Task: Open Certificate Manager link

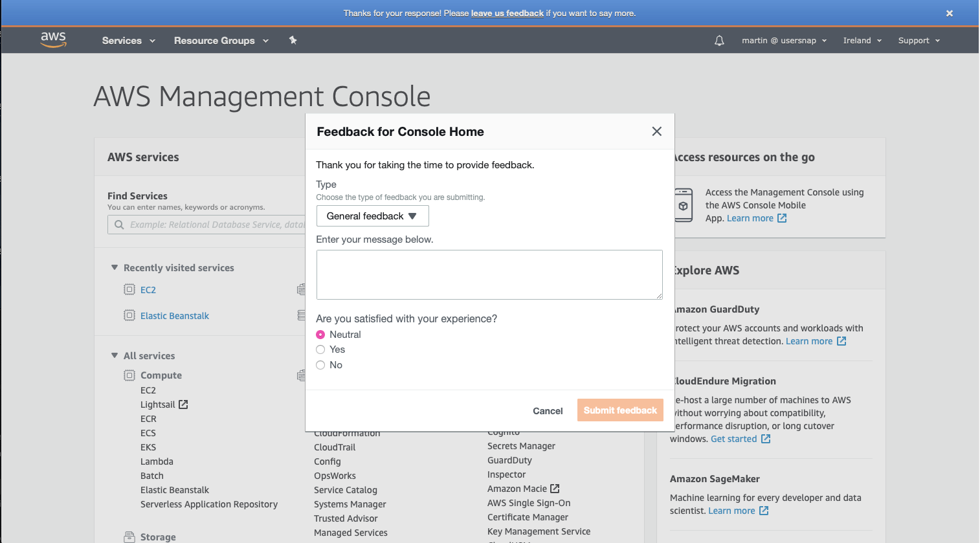Action: tap(528, 517)
